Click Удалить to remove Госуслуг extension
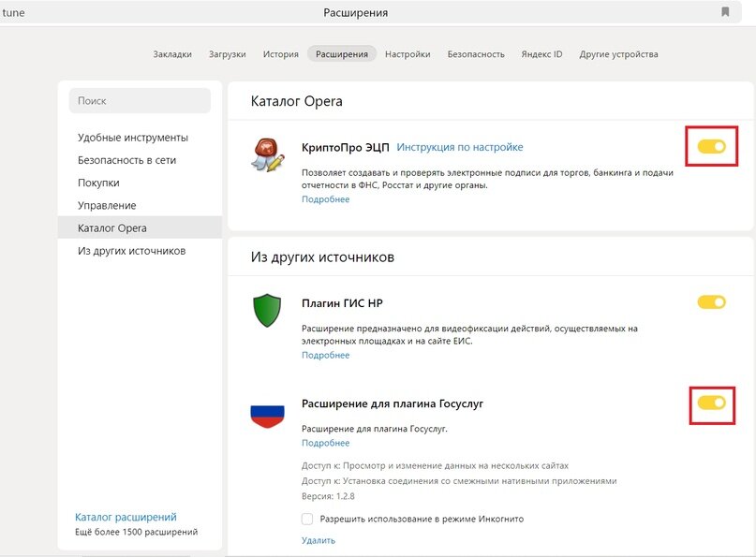This screenshot has height=557, width=756. (x=319, y=541)
